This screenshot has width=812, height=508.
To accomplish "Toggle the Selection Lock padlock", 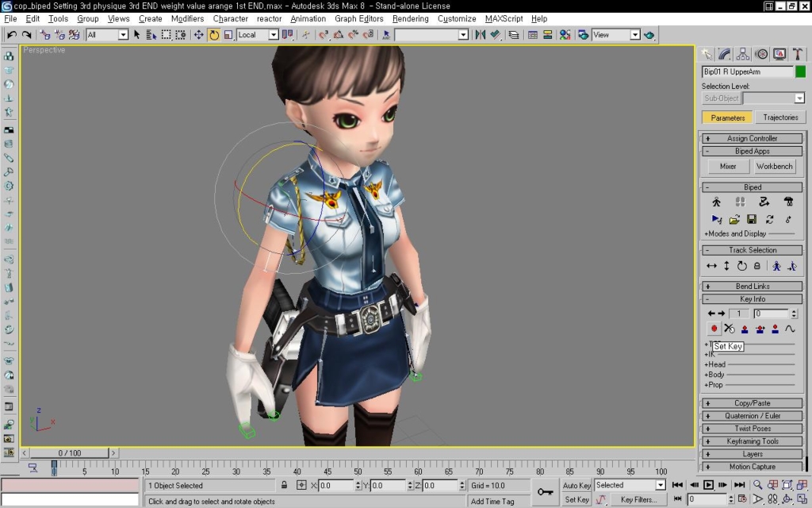I will coord(285,485).
